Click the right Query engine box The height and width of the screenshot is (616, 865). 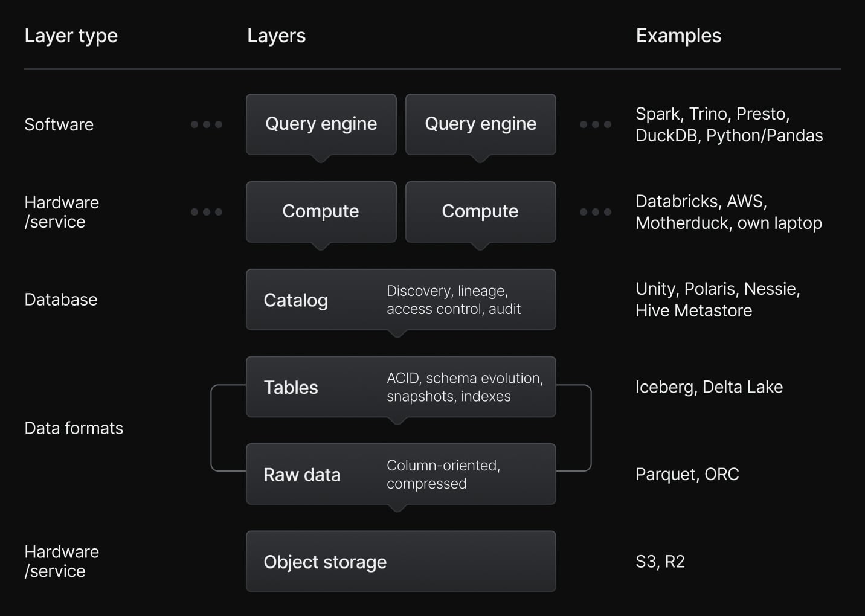coord(480,124)
